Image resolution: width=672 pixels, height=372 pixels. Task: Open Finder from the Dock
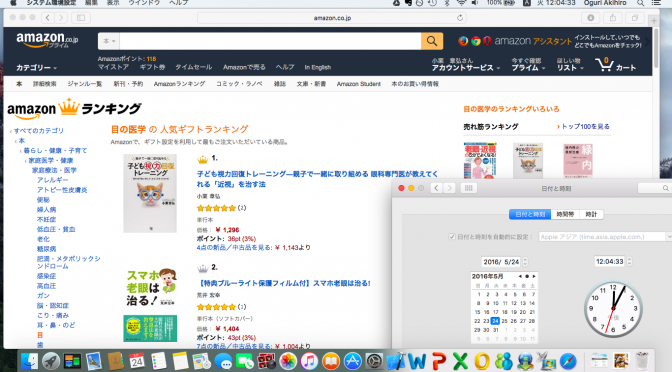pos(29,361)
